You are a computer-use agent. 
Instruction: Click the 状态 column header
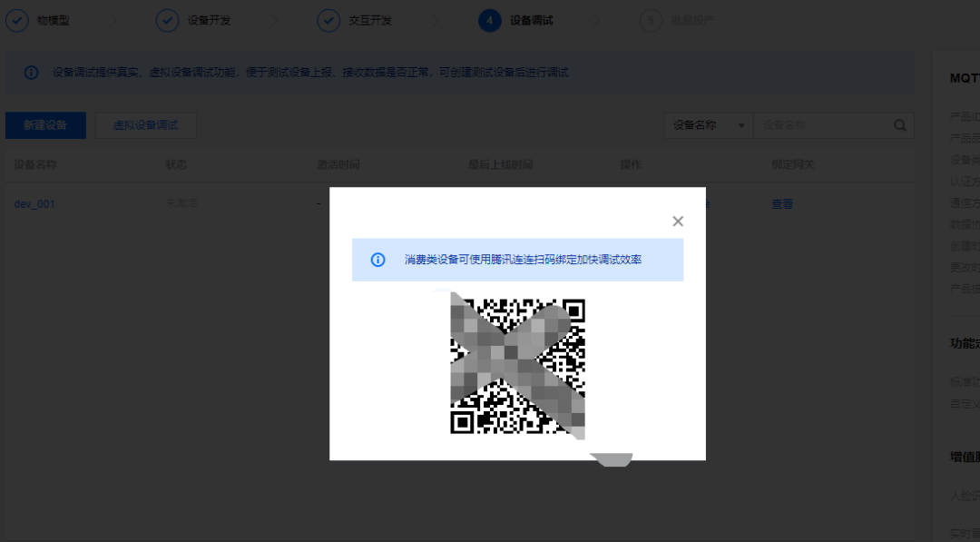click(176, 164)
